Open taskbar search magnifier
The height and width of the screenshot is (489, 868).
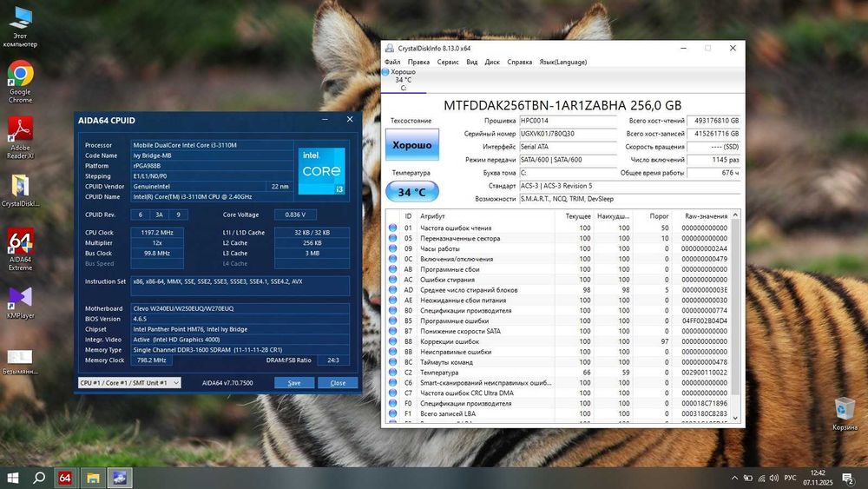[x=39, y=478]
